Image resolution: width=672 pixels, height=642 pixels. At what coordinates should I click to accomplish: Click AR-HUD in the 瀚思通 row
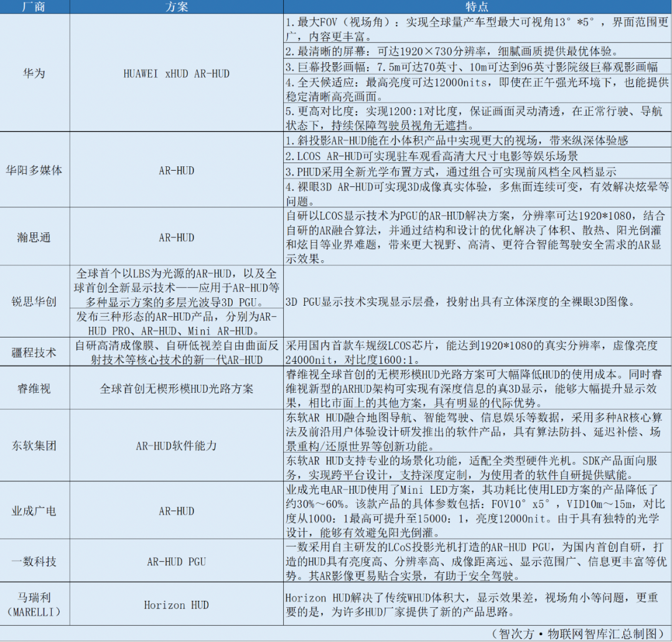(176, 237)
